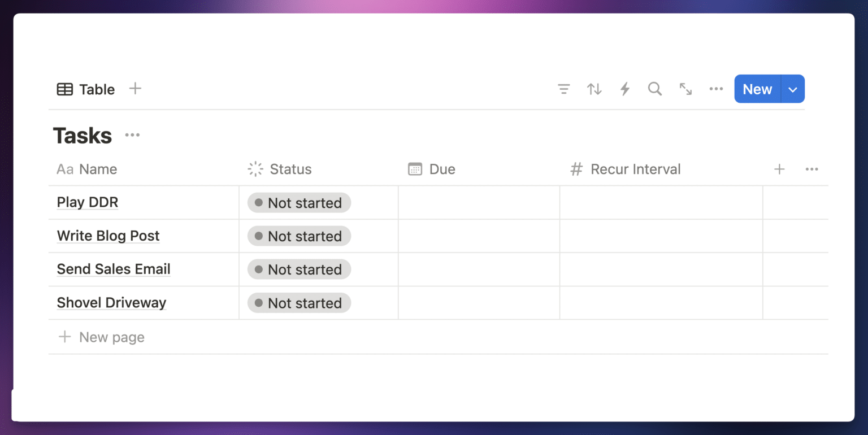Open database automations via lightning icon
This screenshot has width=868, height=435.
[x=624, y=89]
